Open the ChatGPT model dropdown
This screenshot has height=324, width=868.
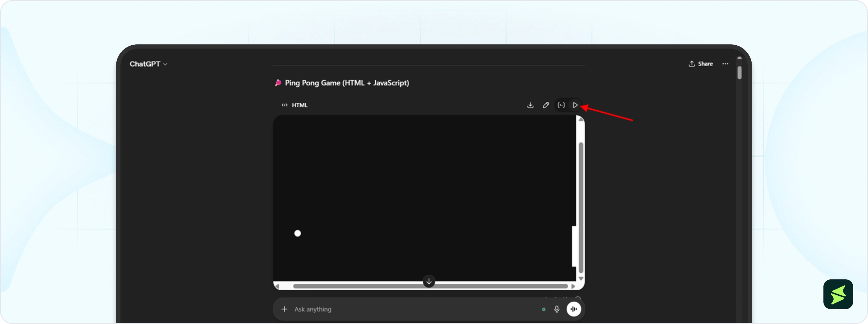(x=149, y=64)
